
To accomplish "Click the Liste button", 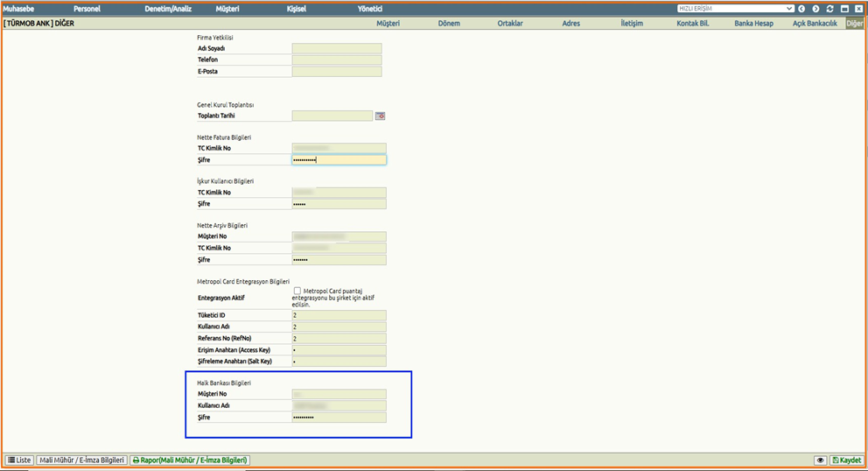I will [19, 460].
